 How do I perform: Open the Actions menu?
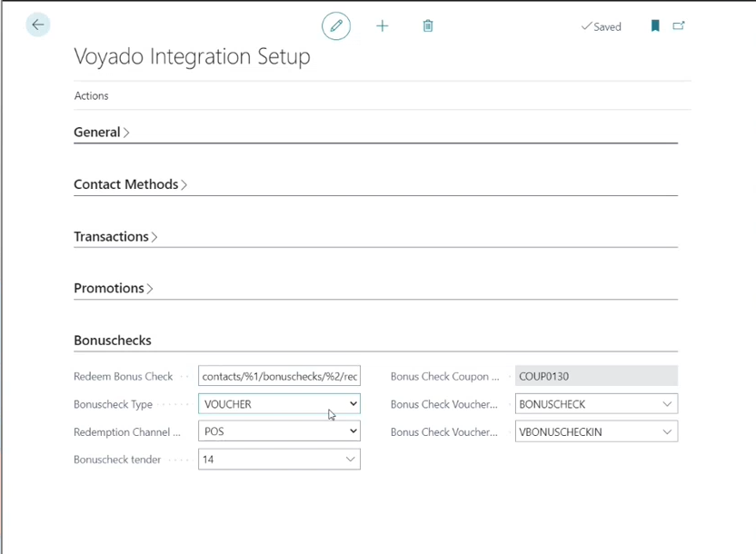pos(91,96)
